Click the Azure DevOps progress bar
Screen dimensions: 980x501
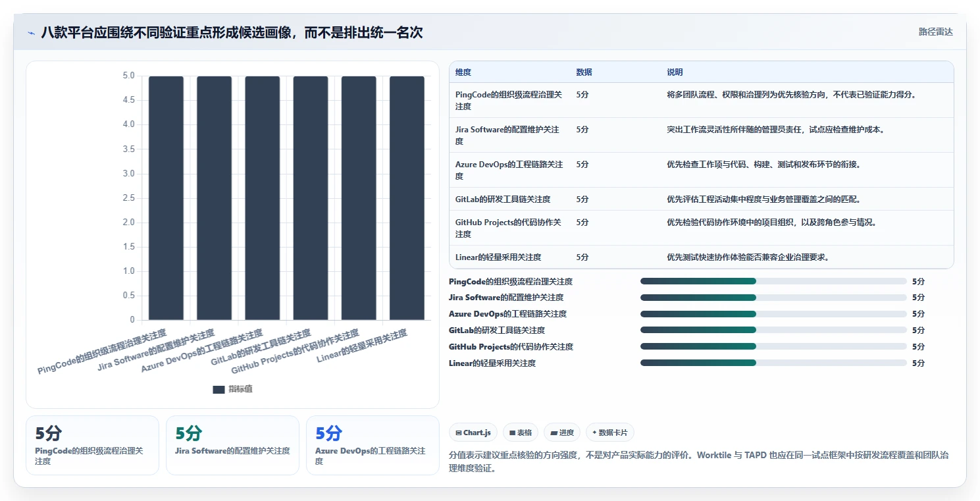click(x=773, y=314)
